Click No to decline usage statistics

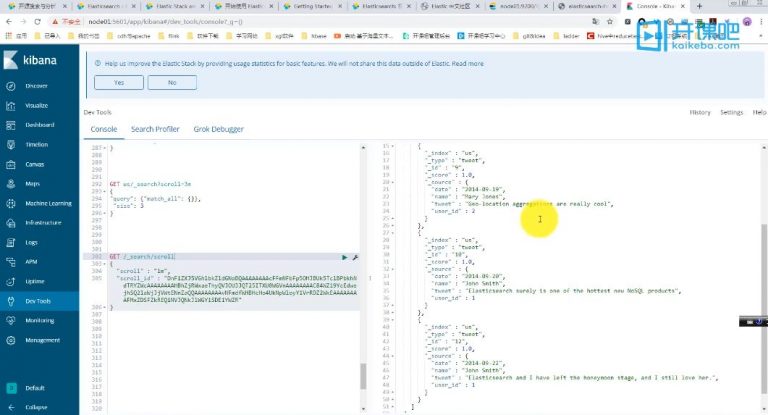click(x=171, y=82)
